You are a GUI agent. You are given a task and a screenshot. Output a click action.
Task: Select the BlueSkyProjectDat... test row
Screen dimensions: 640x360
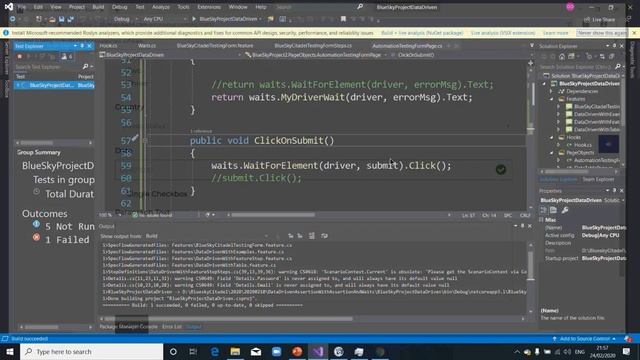pos(54,85)
